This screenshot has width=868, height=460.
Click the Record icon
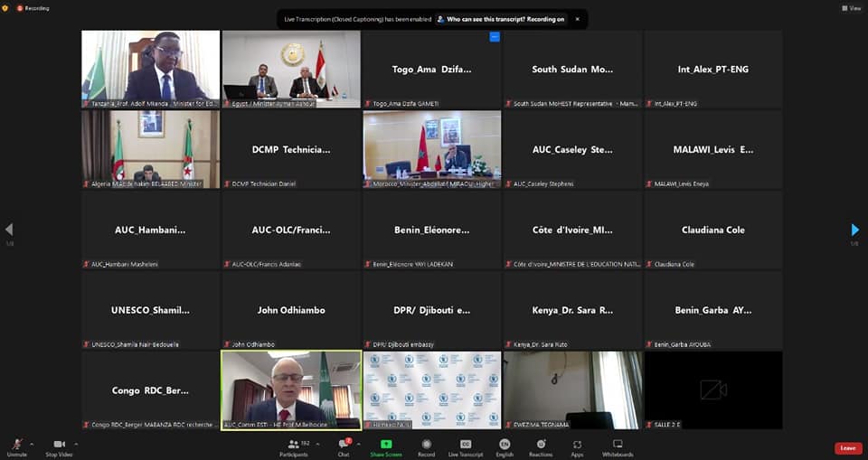[x=426, y=446]
